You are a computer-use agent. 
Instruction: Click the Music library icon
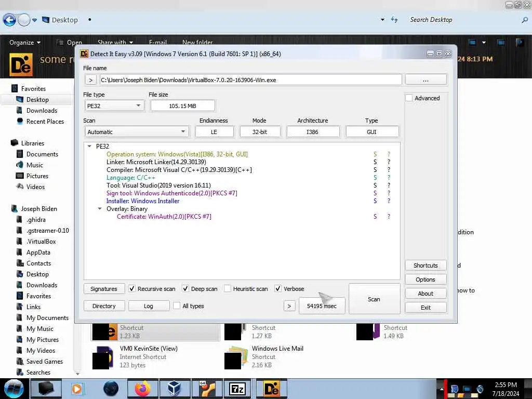(x=20, y=165)
